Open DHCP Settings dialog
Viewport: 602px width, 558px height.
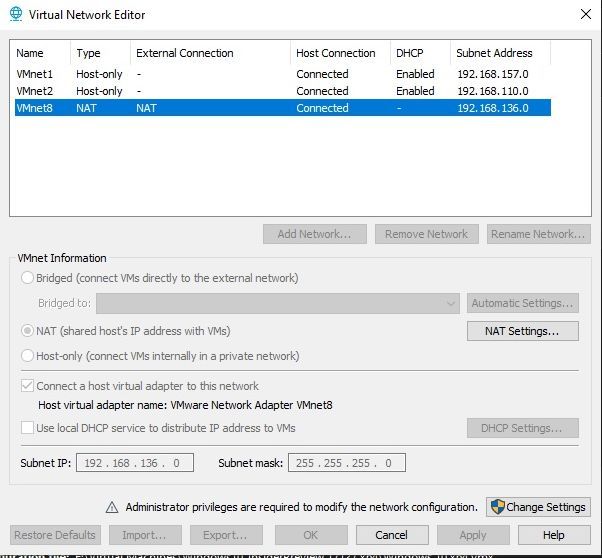(523, 428)
